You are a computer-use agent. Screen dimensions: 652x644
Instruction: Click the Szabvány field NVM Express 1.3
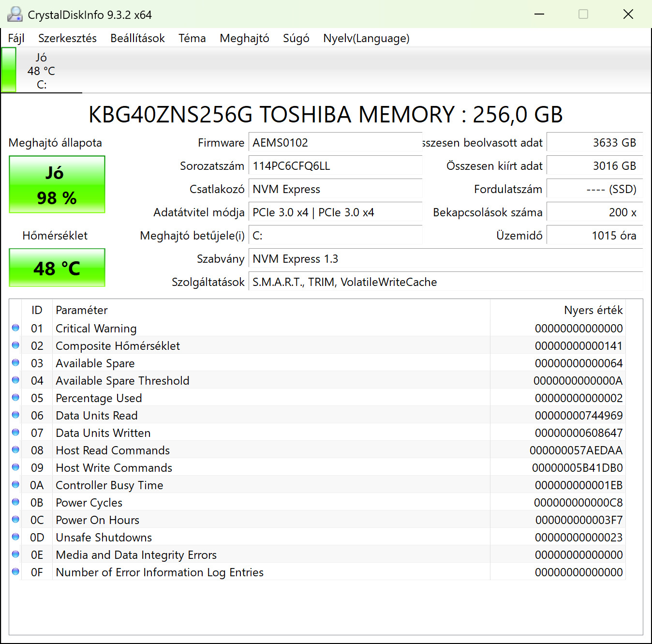pos(445,259)
